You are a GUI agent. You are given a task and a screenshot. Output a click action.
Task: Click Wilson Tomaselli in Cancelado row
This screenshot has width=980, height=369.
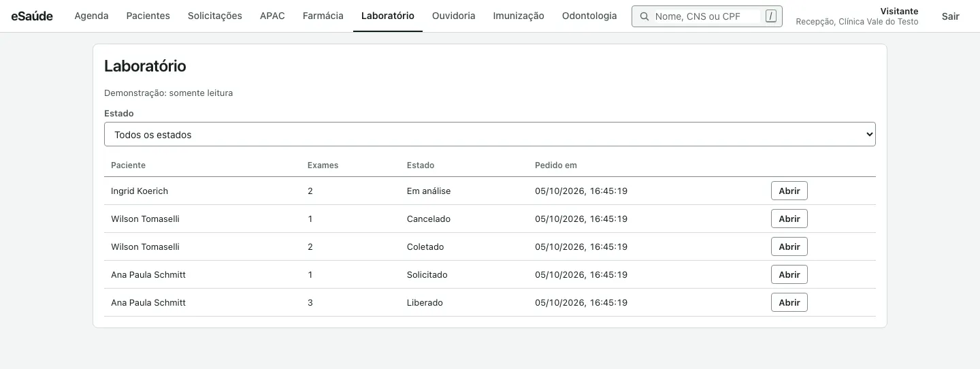145,219
